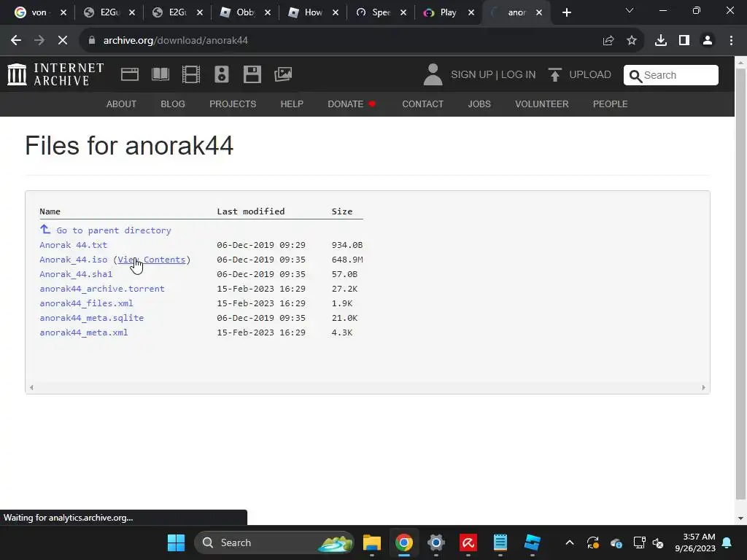Open clock and date panel
The height and width of the screenshot is (560, 747).
pyautogui.click(x=695, y=542)
